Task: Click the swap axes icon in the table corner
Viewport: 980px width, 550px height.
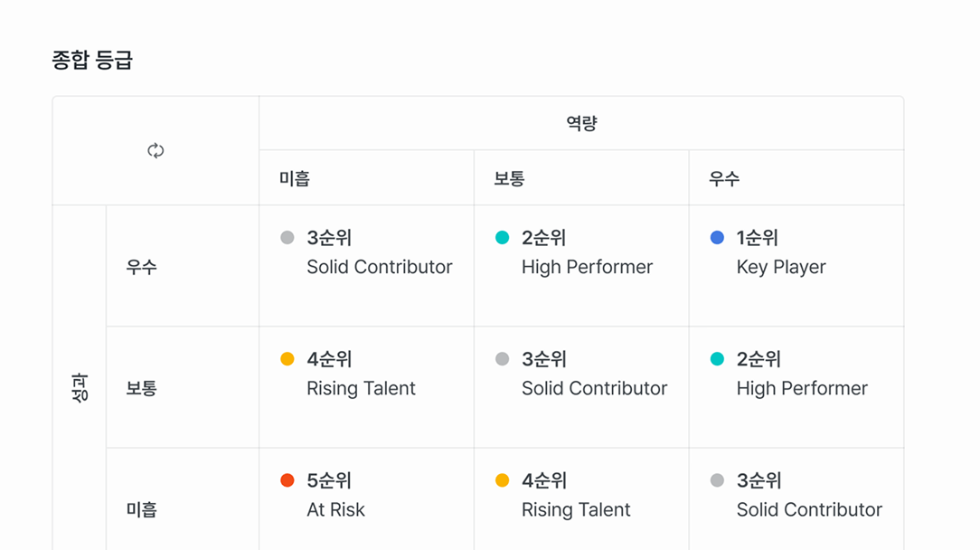Action: click(x=155, y=151)
